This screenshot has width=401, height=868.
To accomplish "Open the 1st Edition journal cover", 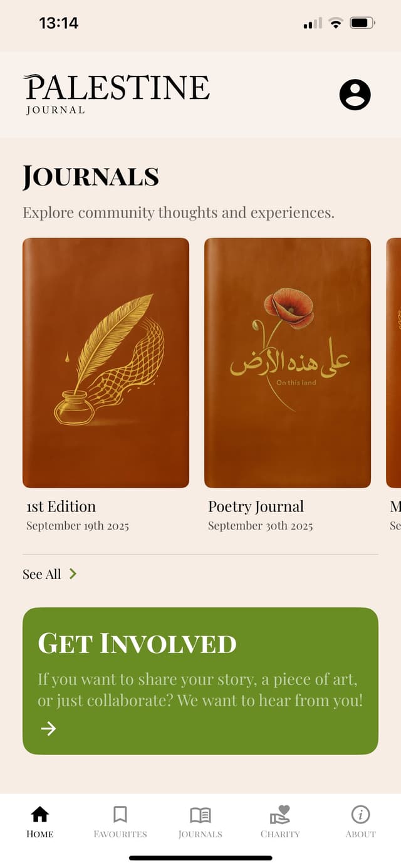I will (x=106, y=363).
